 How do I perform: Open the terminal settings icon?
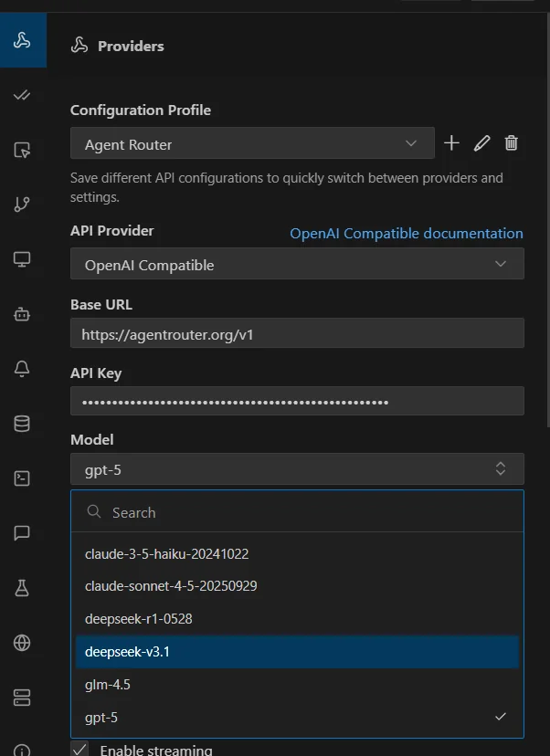click(x=23, y=478)
